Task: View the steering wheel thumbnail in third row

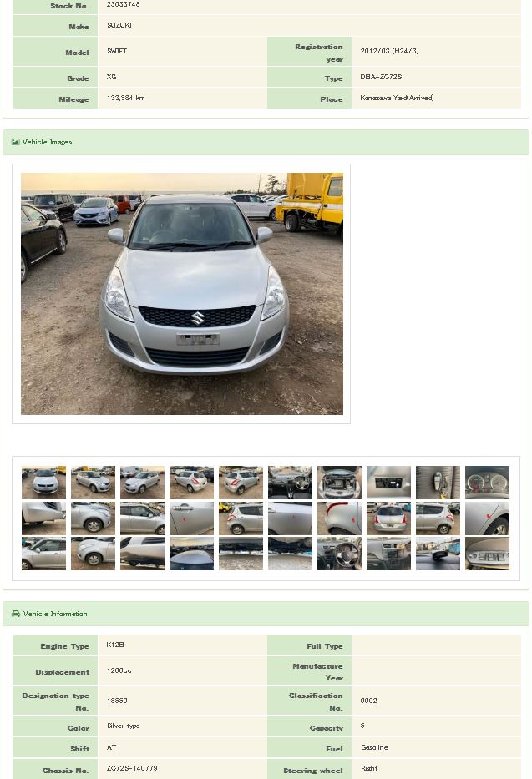Action: 339,554
